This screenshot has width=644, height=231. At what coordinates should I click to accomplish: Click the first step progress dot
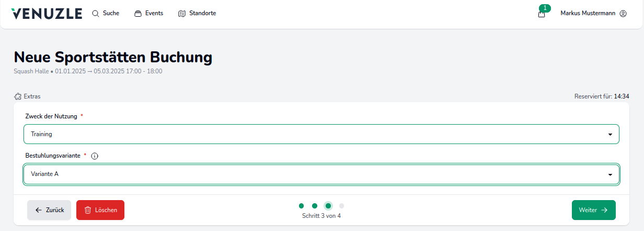(302, 206)
